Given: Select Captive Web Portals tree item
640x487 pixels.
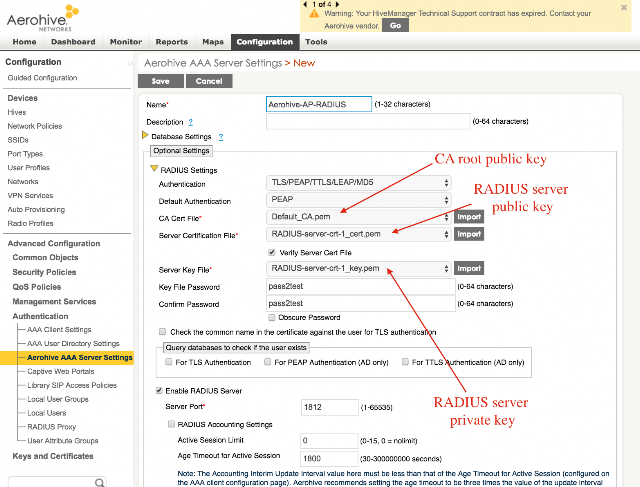Looking at the screenshot, I should pos(60,371).
